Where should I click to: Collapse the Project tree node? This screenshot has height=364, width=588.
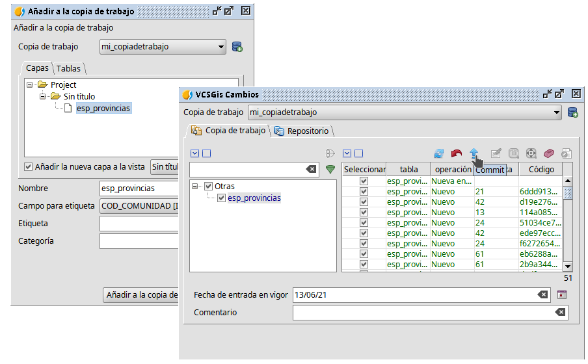(30, 84)
